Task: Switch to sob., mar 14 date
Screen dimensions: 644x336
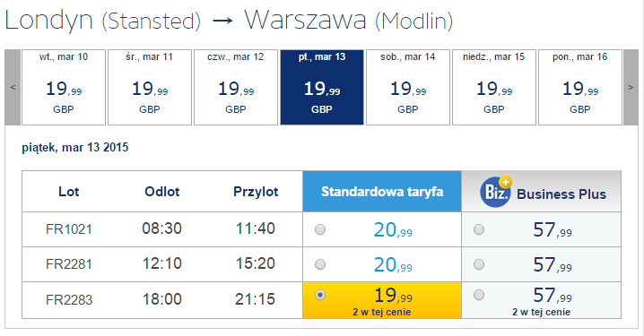Action: 408,88
